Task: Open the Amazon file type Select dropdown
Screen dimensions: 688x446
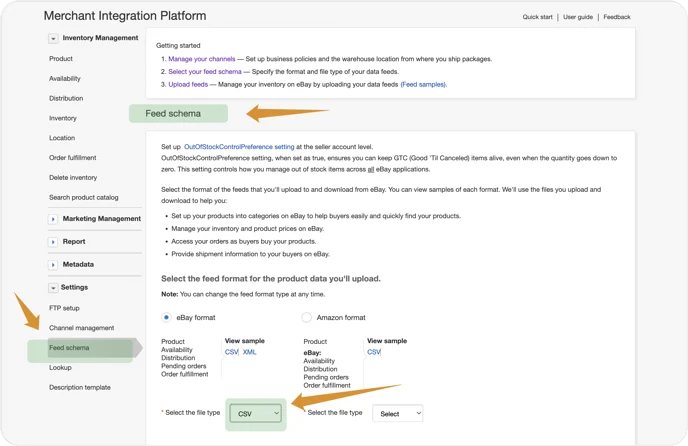Action: point(398,414)
